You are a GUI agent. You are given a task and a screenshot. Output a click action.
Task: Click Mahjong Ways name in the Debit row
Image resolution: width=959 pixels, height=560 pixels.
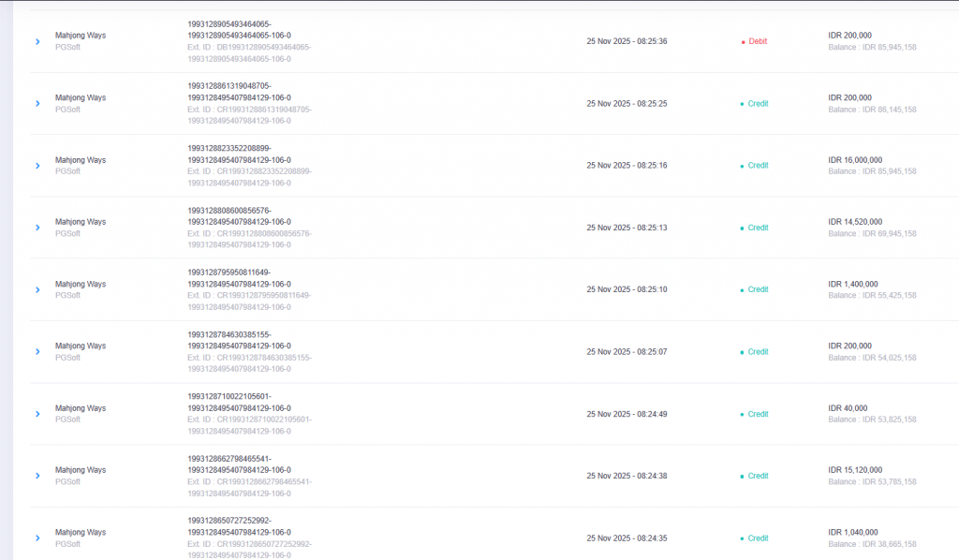point(80,36)
